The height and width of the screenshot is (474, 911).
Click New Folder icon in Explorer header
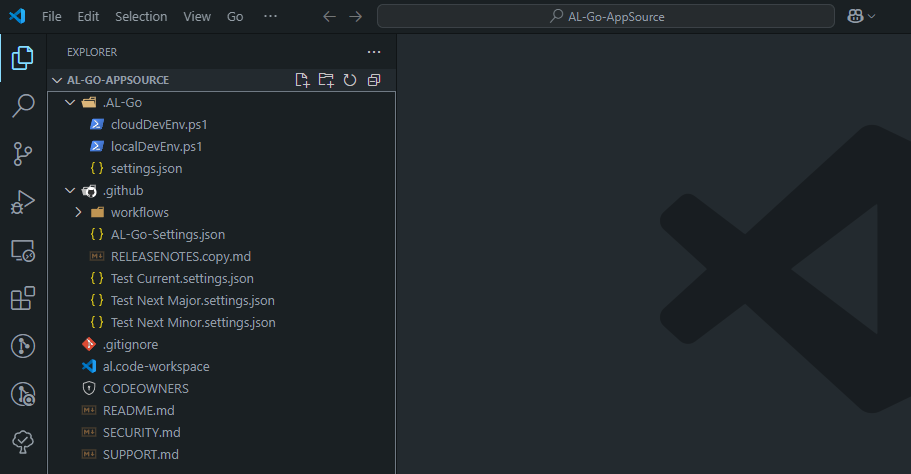tap(326, 80)
